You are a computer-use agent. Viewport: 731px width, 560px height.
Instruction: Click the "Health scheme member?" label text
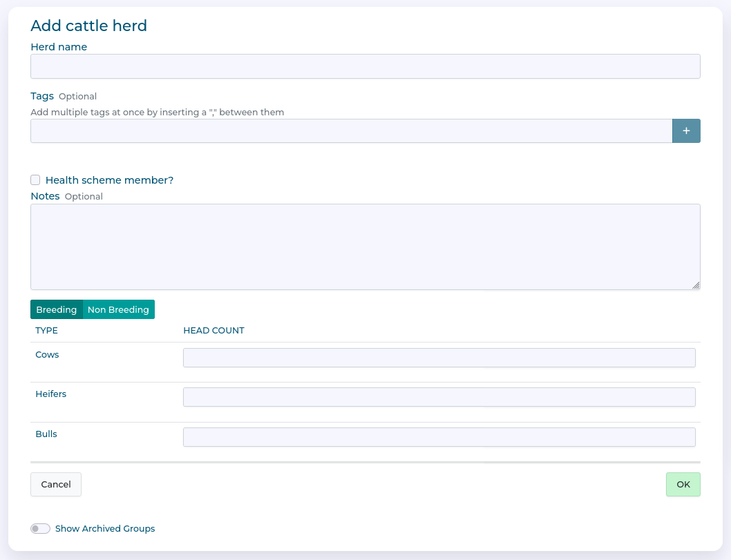109,180
